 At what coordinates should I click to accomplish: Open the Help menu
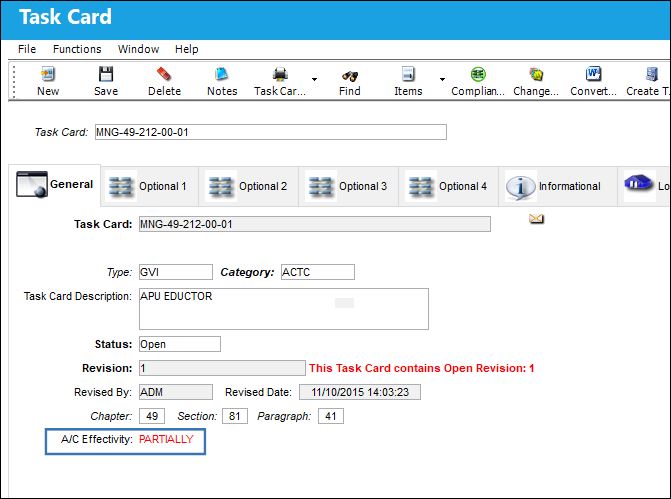187,49
